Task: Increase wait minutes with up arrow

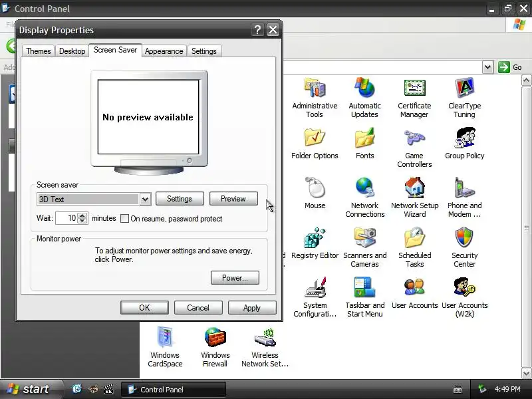Action: click(x=82, y=215)
